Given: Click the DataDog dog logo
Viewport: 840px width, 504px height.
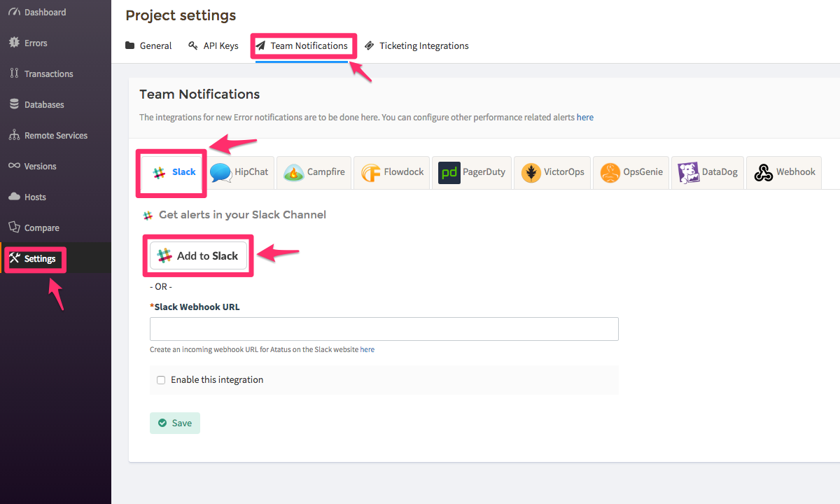Looking at the screenshot, I should 689,172.
